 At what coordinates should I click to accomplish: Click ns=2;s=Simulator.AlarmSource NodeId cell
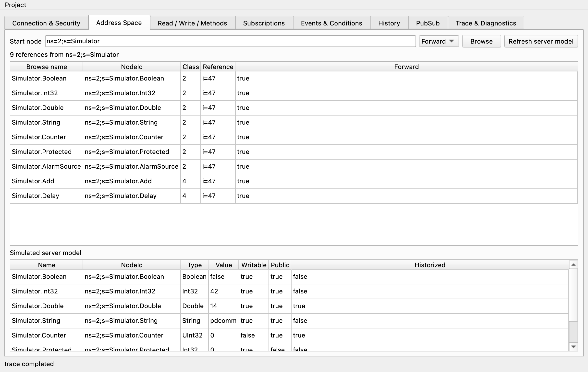tap(132, 166)
